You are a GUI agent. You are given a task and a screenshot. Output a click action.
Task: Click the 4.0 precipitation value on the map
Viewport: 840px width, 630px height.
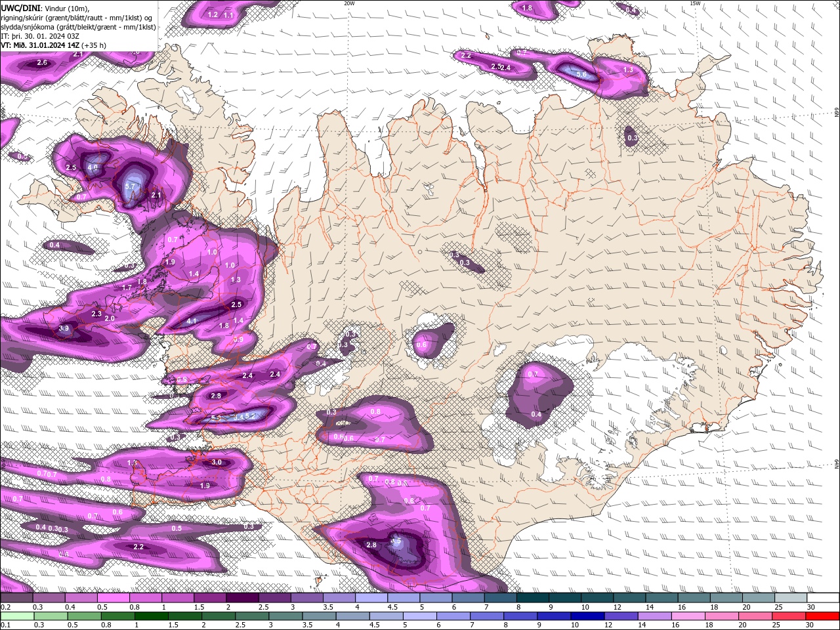click(x=93, y=167)
